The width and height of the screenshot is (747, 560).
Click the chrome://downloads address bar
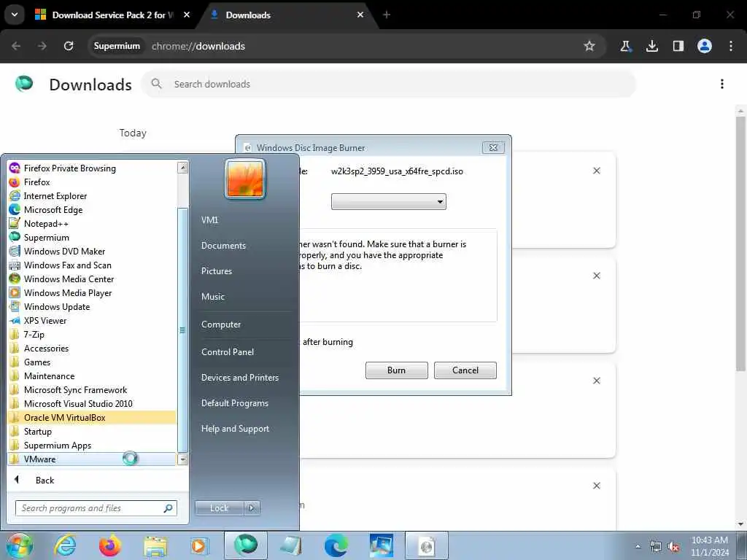point(347,46)
